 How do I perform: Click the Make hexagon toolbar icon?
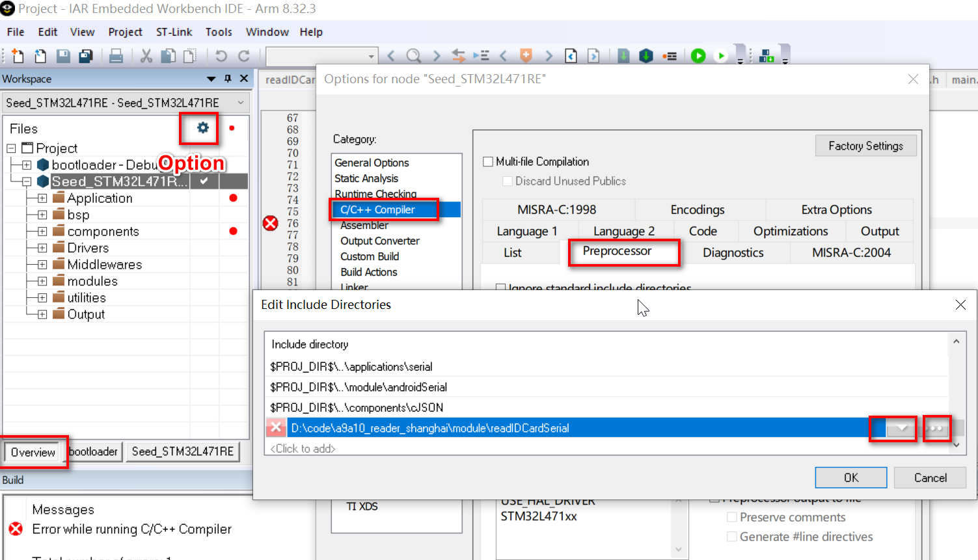tap(646, 56)
